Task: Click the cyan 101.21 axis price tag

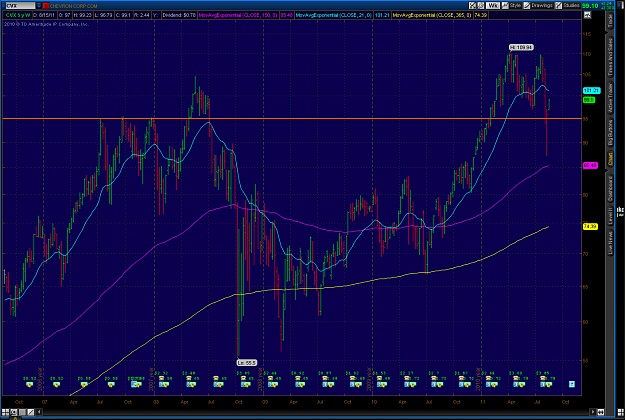Action: pos(591,90)
